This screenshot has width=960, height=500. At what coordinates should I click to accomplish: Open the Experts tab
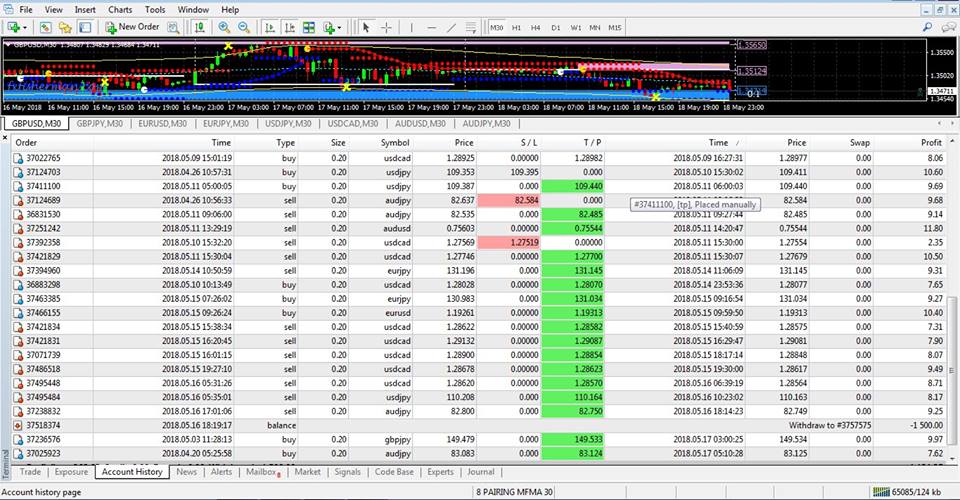tap(440, 472)
